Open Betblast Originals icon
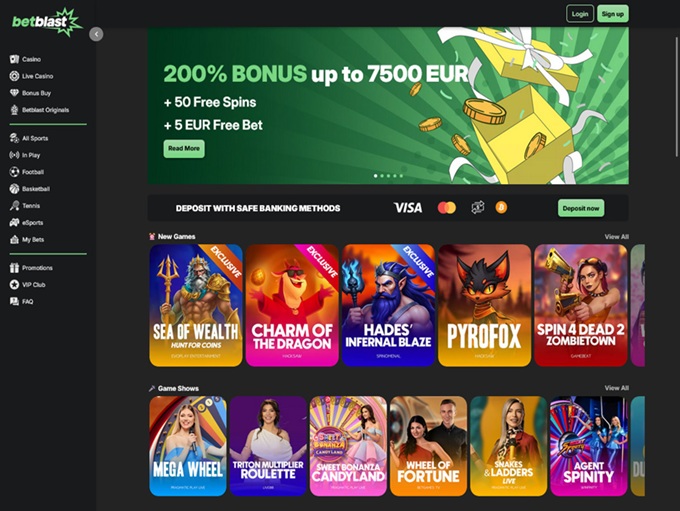The height and width of the screenshot is (511, 680). (x=14, y=110)
